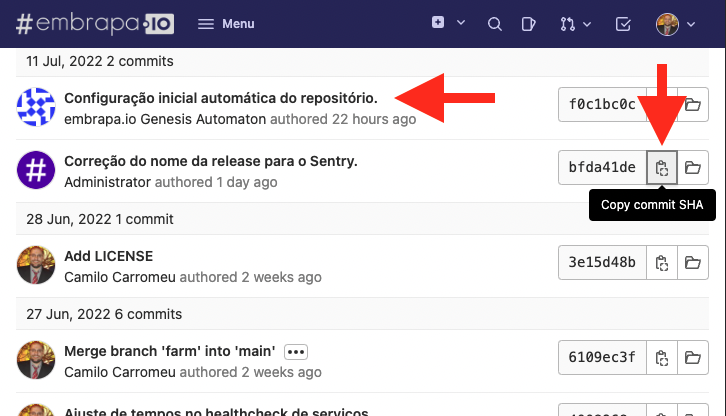Open the create new plus dropdown
The width and height of the screenshot is (726, 416).
tap(448, 23)
